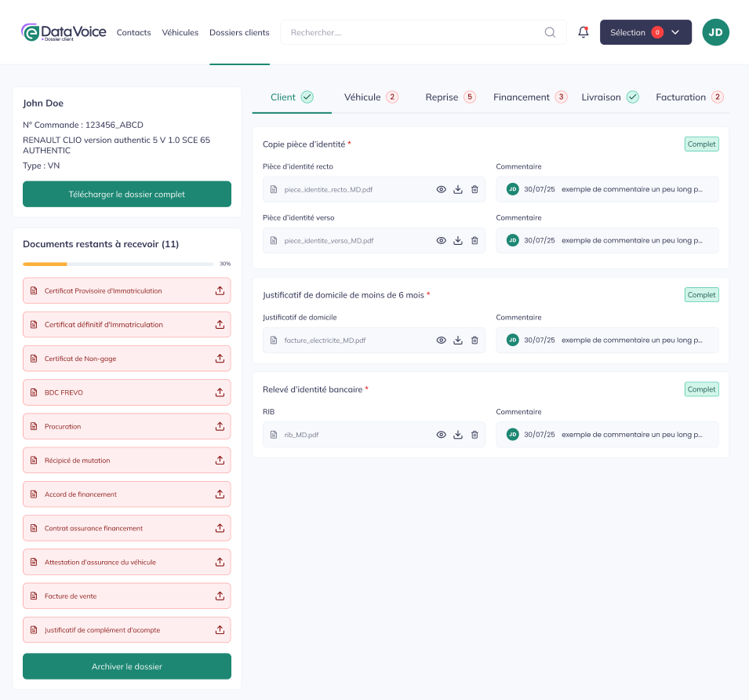Viewport: 749px width, 700px height.
Task: Upload the Facture de vente document
Action: click(x=220, y=596)
